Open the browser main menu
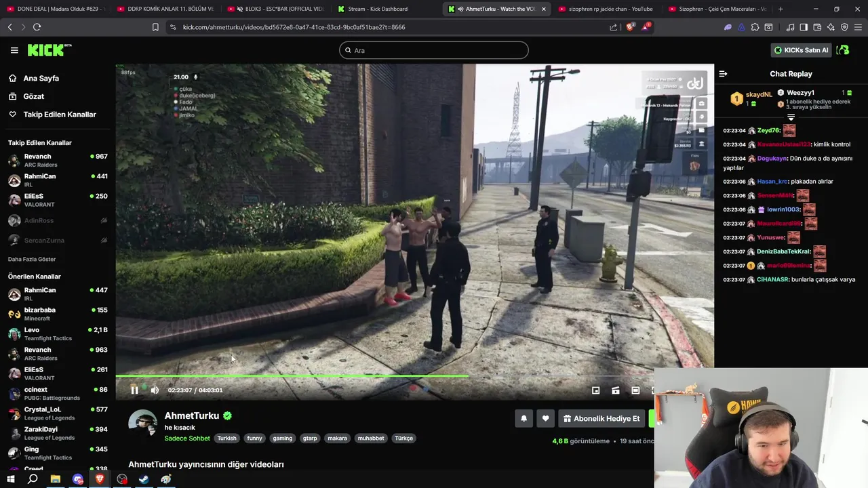This screenshot has height=488, width=868. click(859, 27)
